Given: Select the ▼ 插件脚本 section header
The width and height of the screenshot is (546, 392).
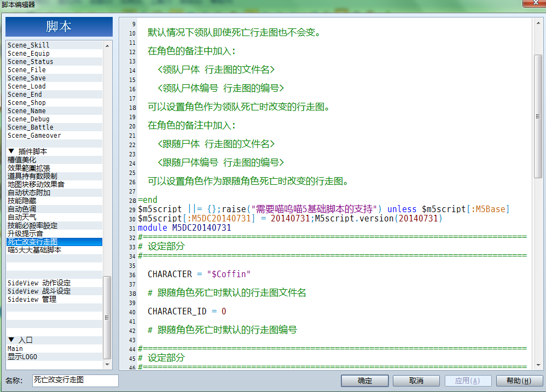Looking at the screenshot, I should pos(55,151).
